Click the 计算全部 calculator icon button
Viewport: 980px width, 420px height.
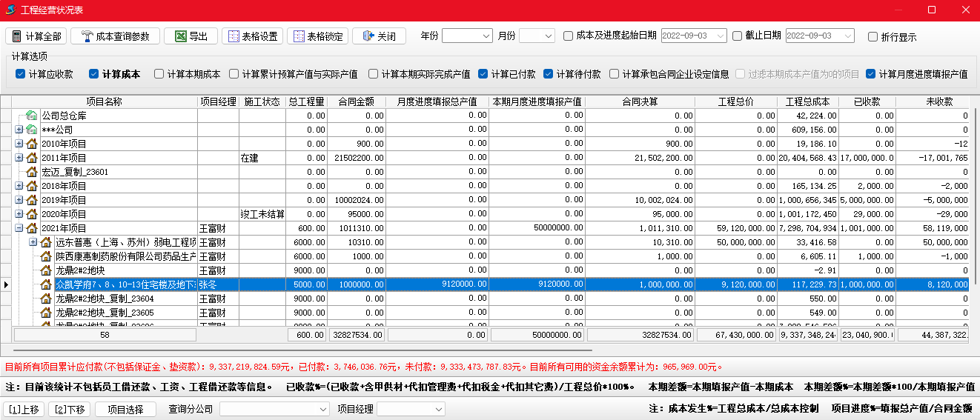pyautogui.click(x=36, y=36)
